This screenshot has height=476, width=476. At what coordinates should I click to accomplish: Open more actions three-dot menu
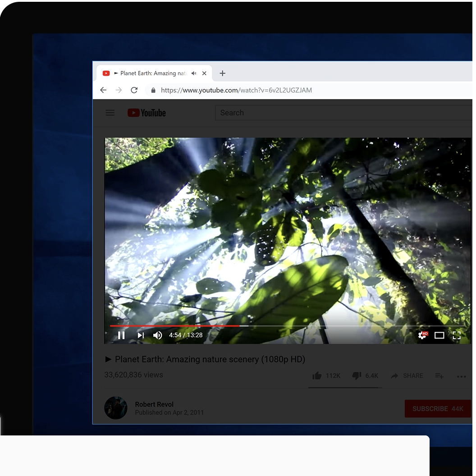[x=462, y=376]
